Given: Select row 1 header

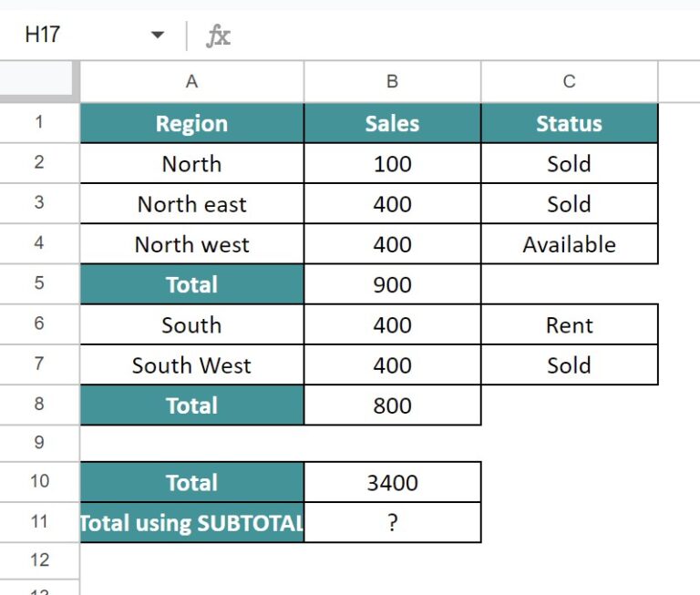Looking at the screenshot, I should (39, 122).
